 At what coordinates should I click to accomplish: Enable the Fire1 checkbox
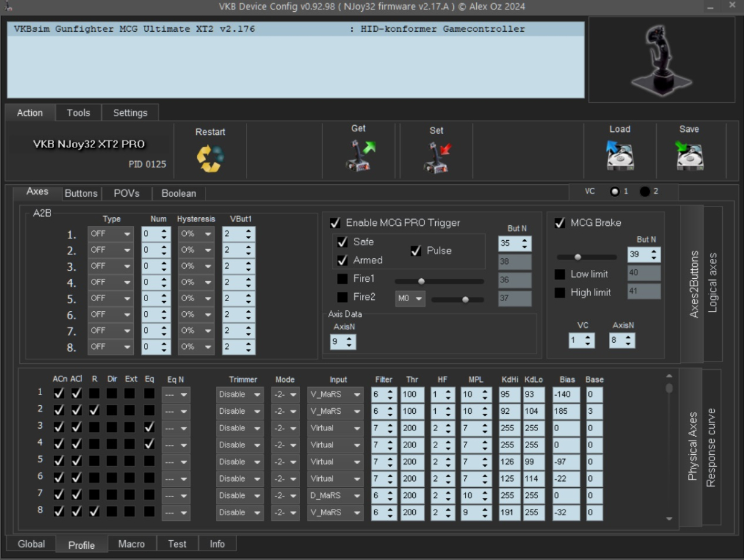coord(342,279)
